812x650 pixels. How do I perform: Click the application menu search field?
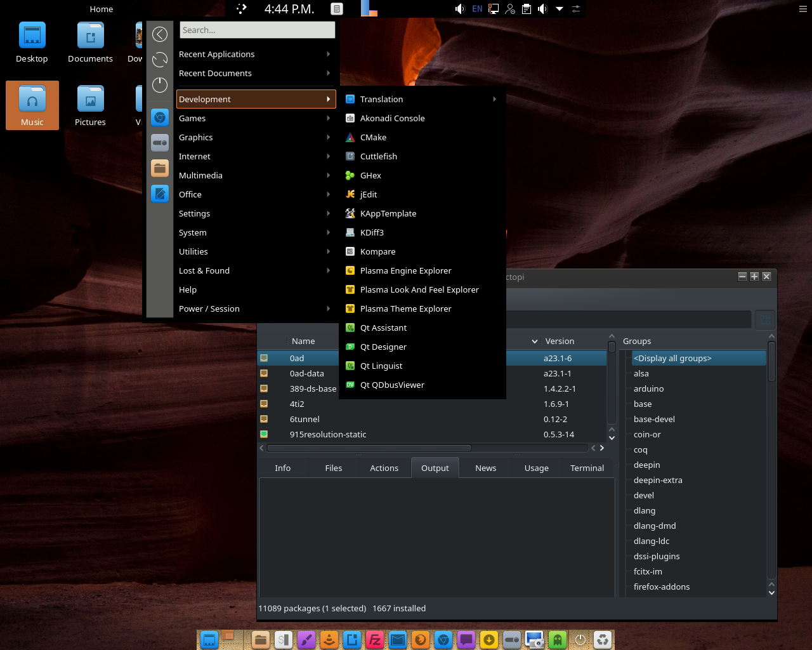(x=257, y=30)
